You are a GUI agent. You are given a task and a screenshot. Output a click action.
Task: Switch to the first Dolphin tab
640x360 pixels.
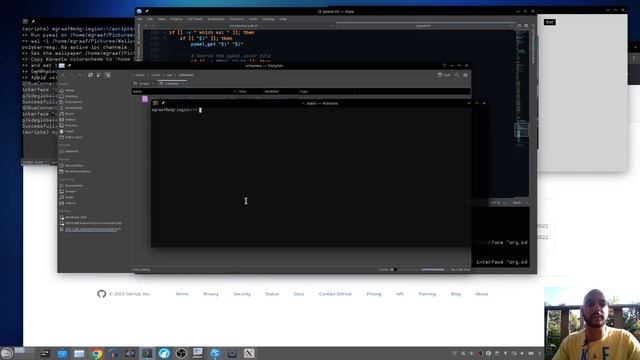(x=144, y=84)
